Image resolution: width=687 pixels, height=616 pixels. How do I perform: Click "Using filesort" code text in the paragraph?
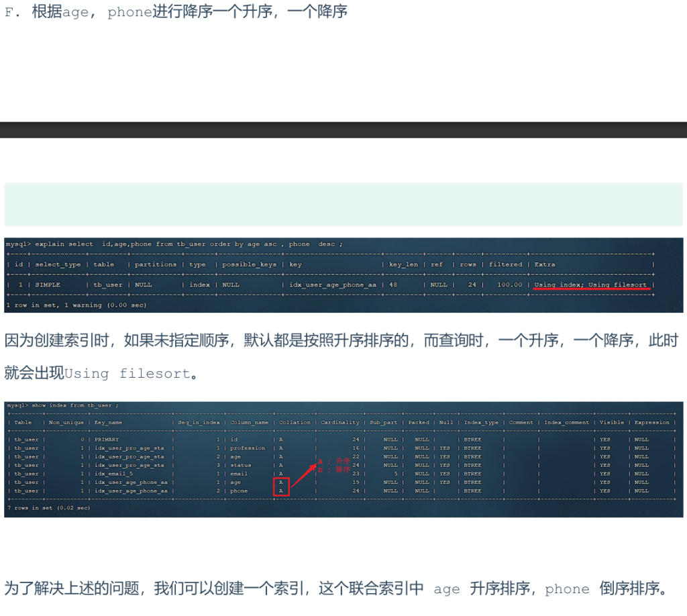coord(127,374)
